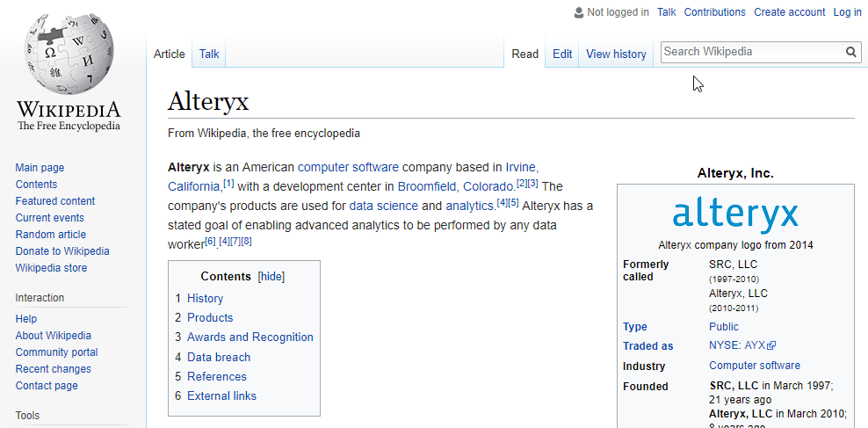Go to Main page
868x428 pixels.
click(40, 168)
